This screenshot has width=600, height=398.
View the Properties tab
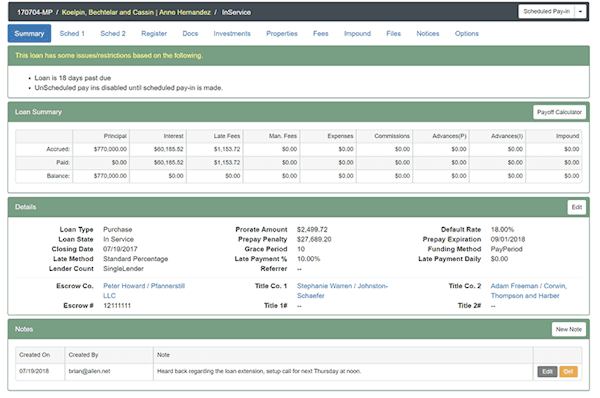282,34
